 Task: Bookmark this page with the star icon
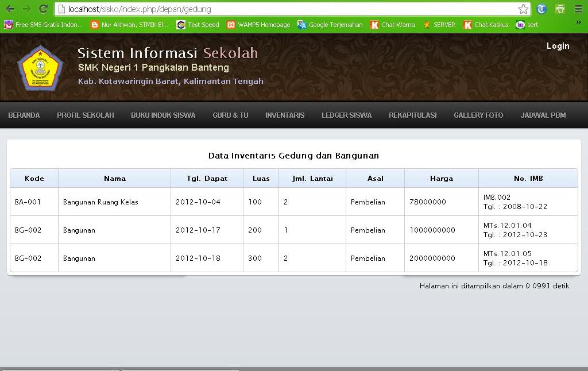(524, 9)
